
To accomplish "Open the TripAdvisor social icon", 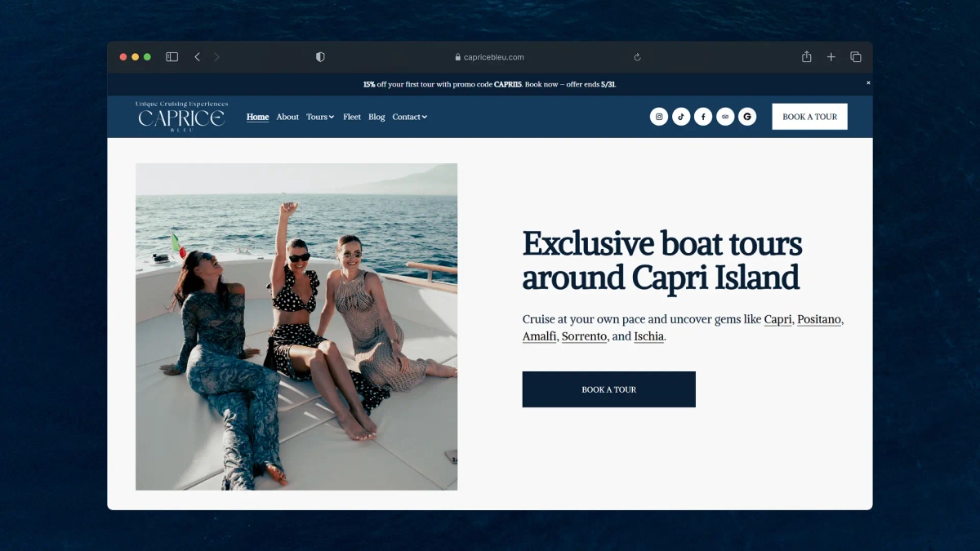I will (x=725, y=117).
